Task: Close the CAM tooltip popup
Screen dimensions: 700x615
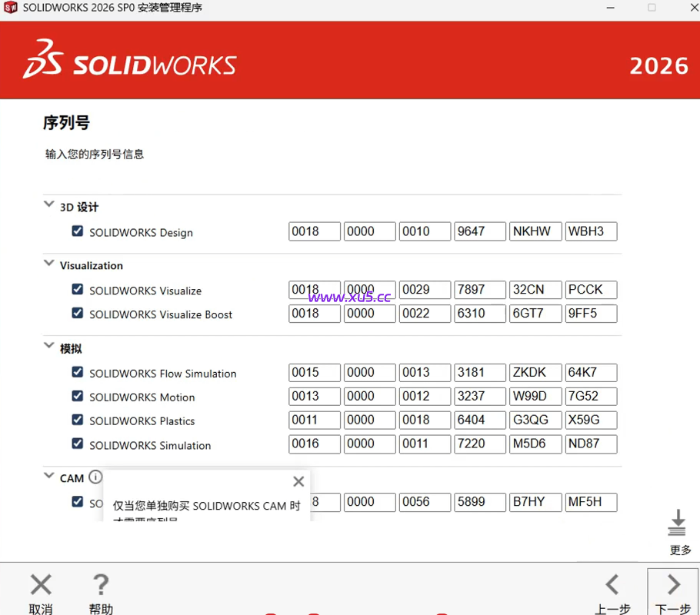Action: (x=298, y=482)
